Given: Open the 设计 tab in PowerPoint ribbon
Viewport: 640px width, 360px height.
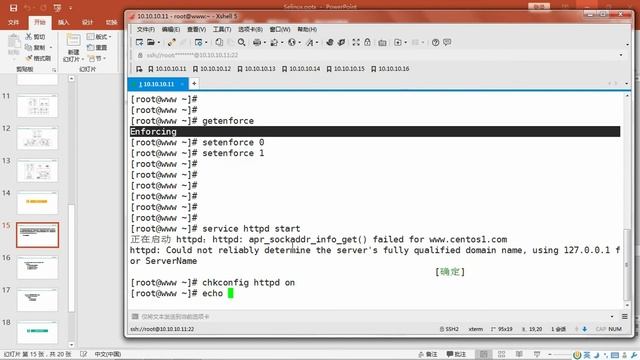Looking at the screenshot, I should (x=87, y=22).
